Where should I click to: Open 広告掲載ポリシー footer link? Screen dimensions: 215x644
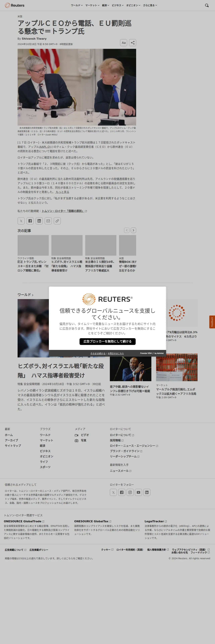coord(39,550)
